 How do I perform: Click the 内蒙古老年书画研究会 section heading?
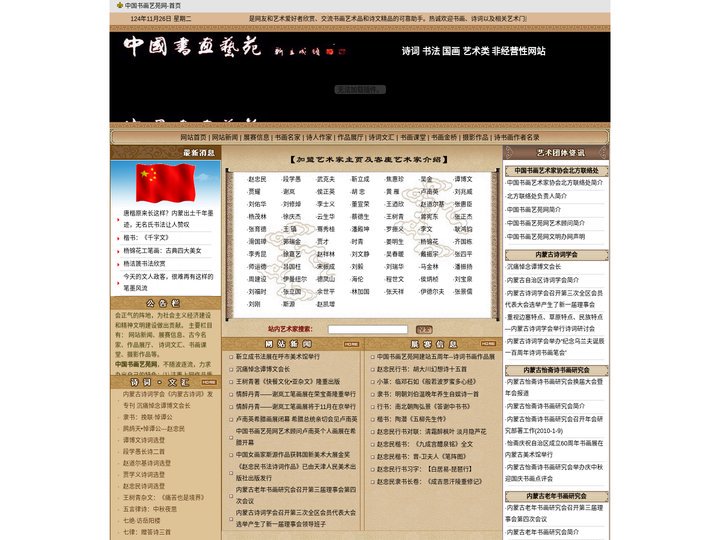click(x=557, y=496)
